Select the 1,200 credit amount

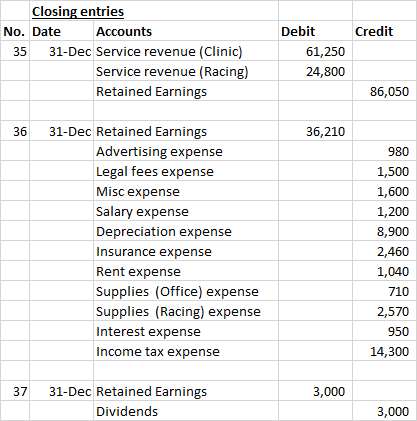(x=384, y=211)
